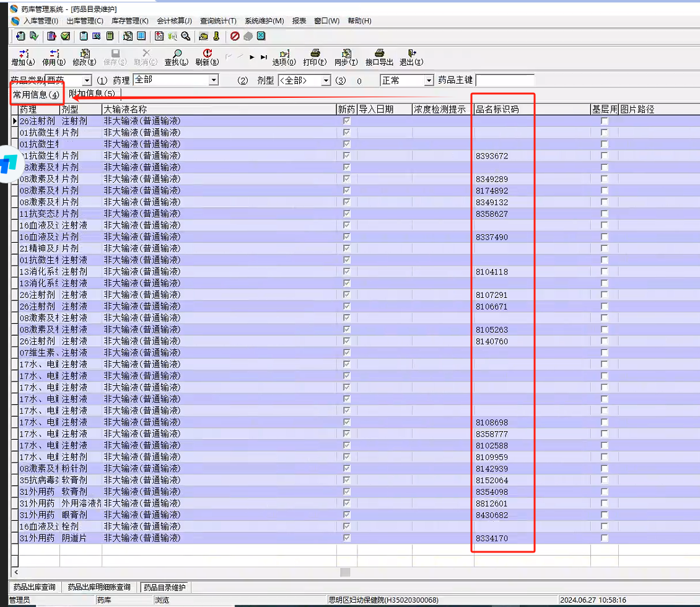The width and height of the screenshot is (700, 607).
Task: Expand the 药理 全部 dropdown
Action: (x=214, y=80)
